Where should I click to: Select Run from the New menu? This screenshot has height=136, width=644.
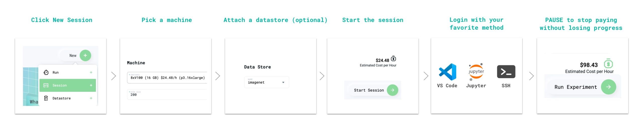(56, 72)
